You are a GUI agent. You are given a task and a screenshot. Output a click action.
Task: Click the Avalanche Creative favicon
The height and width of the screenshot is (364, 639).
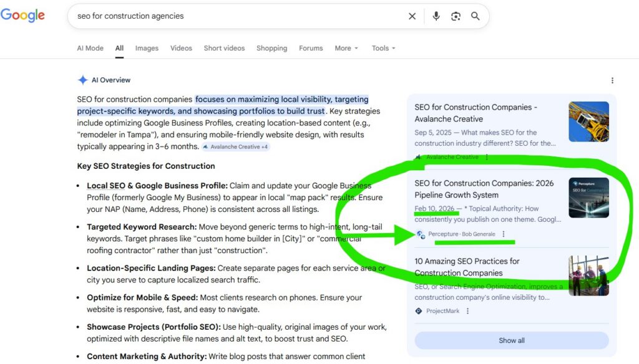[x=417, y=157]
